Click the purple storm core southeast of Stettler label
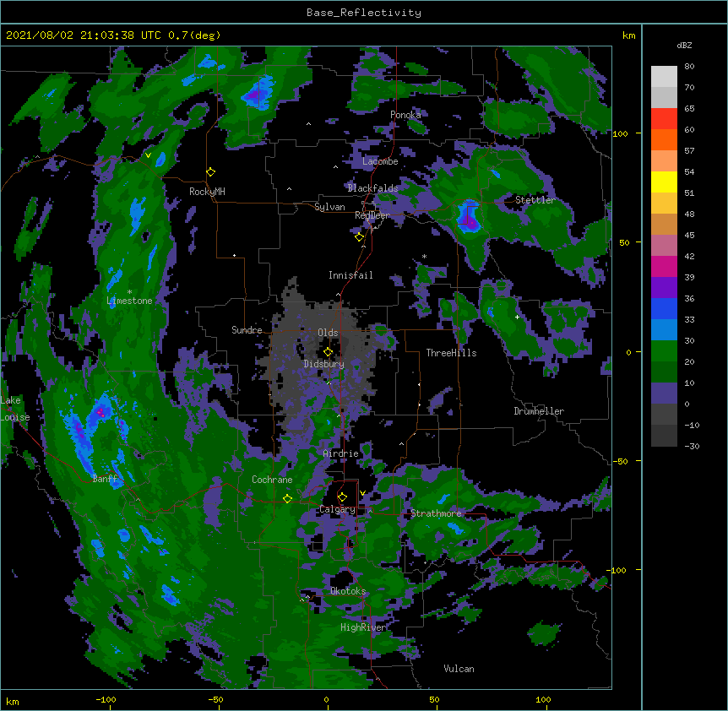Image resolution: width=728 pixels, height=711 pixels. click(x=470, y=223)
